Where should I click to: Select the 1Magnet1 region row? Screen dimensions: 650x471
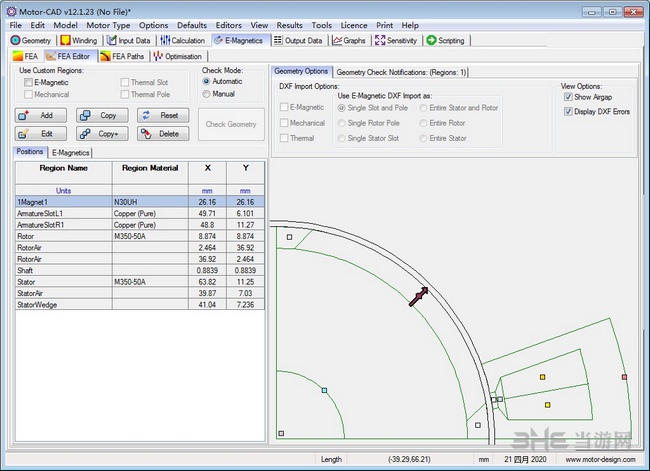tap(140, 202)
